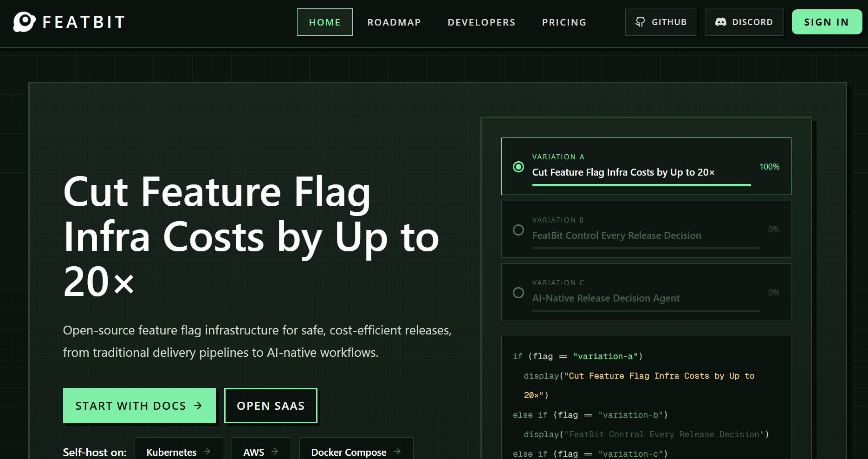Click the FeatBit logo icon
Viewport: 868px width, 459px height.
click(x=24, y=22)
